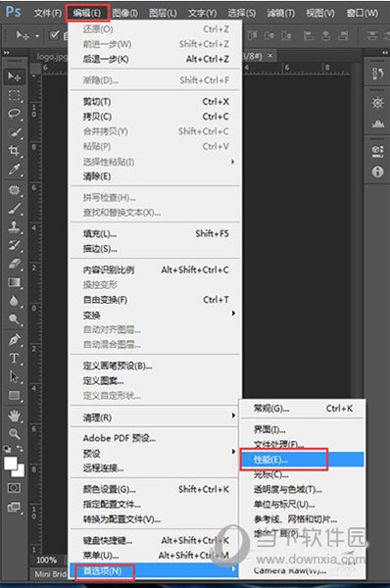Image resolution: width=390 pixels, height=588 pixels.
Task: Select the Blur tool
Action: click(x=15, y=301)
